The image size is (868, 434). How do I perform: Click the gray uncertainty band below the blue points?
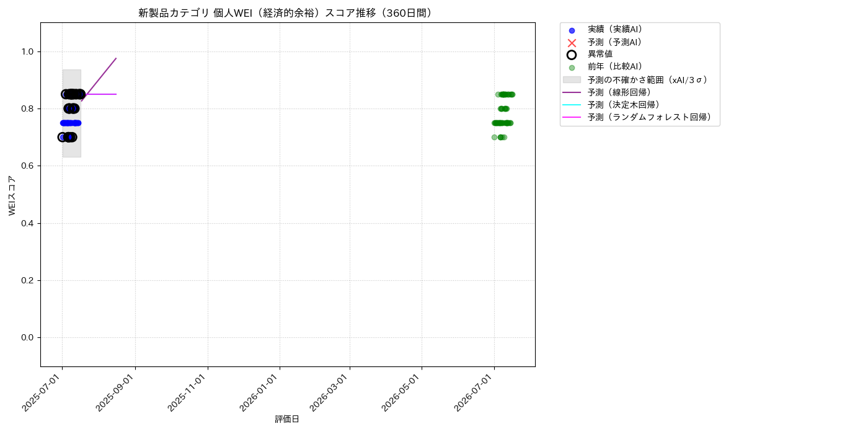(71, 149)
